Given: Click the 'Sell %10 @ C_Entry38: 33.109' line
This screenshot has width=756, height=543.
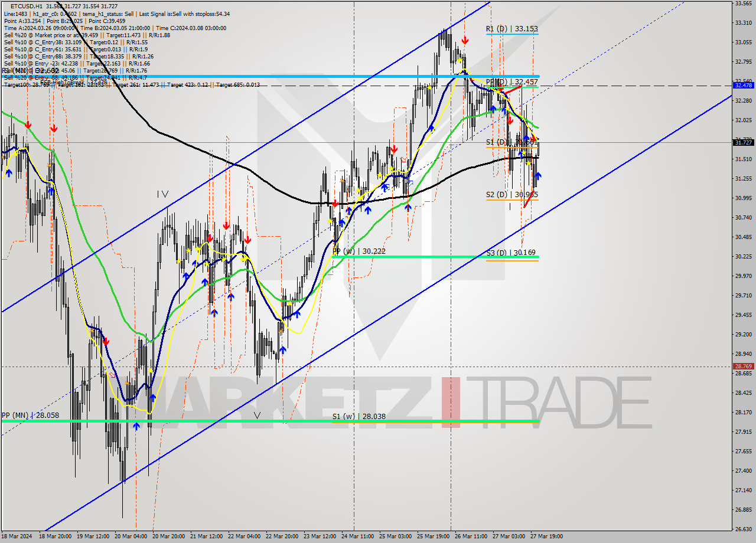Looking at the screenshot, I should pyautogui.click(x=43, y=42).
